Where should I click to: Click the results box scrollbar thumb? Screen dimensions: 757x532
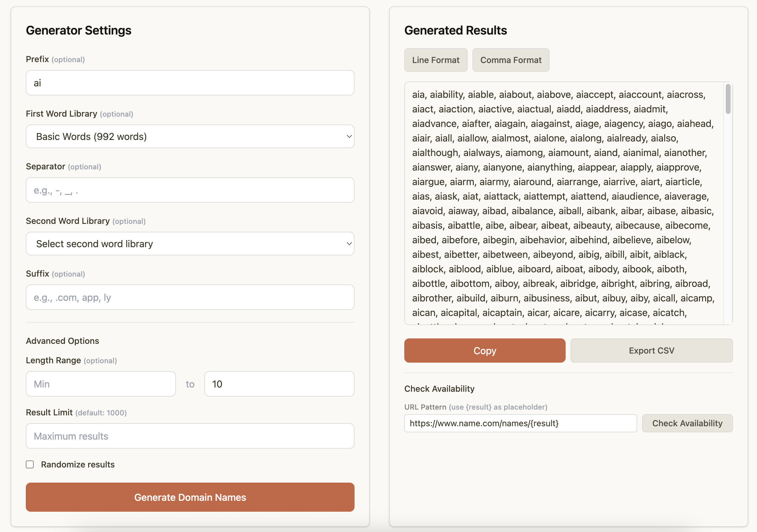point(728,99)
